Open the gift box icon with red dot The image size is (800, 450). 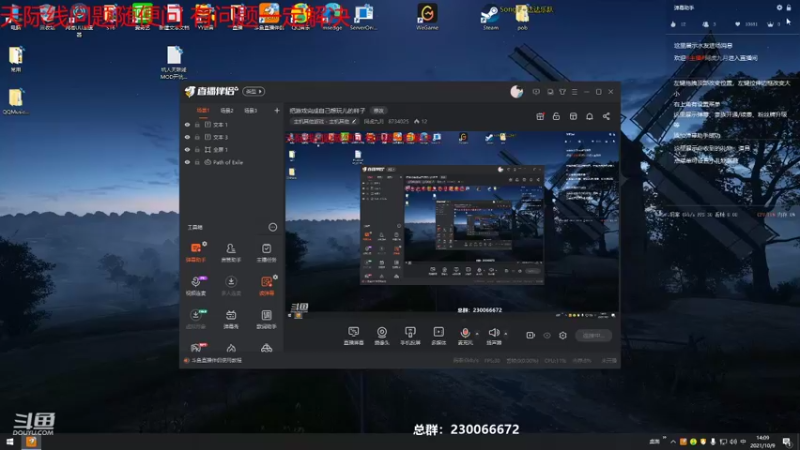coord(540,116)
